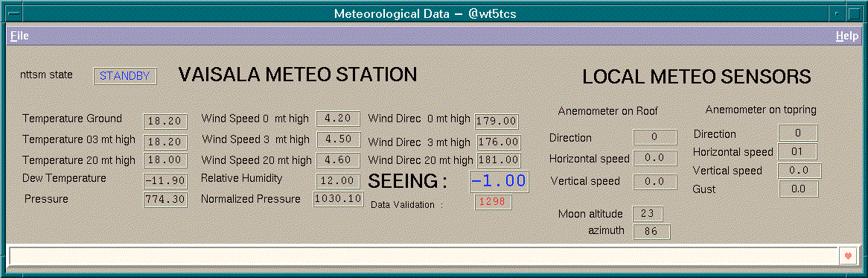Select the Moon altitude field
Image resolution: width=868 pixels, height=278 pixels.
coord(648,214)
